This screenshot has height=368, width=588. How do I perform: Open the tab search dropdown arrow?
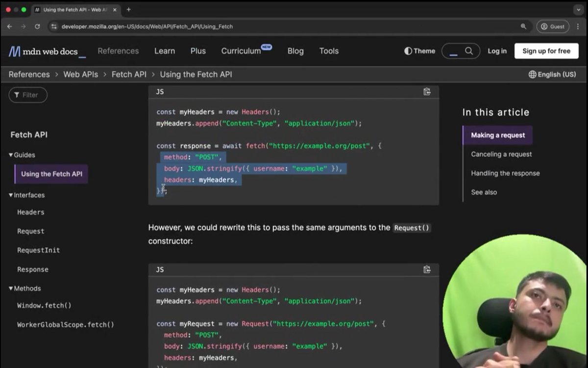click(578, 10)
